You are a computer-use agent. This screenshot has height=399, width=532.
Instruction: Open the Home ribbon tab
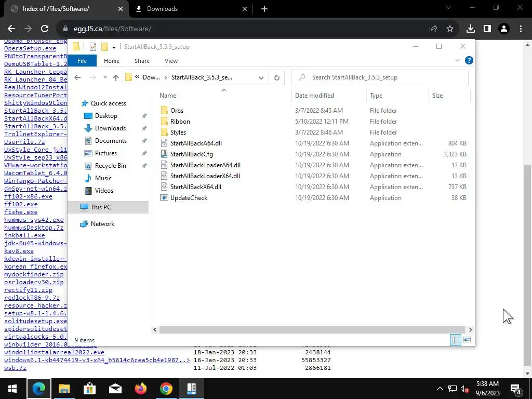tap(112, 61)
